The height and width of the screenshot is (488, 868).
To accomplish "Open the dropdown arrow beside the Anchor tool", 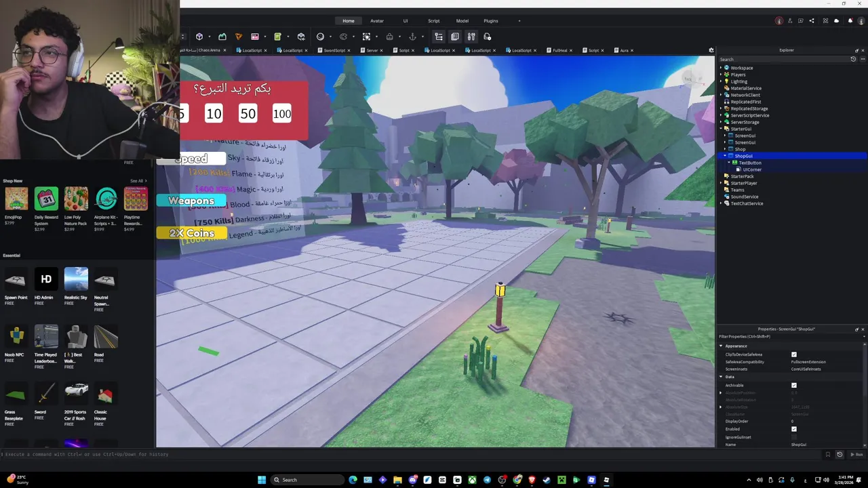I will 422,37.
